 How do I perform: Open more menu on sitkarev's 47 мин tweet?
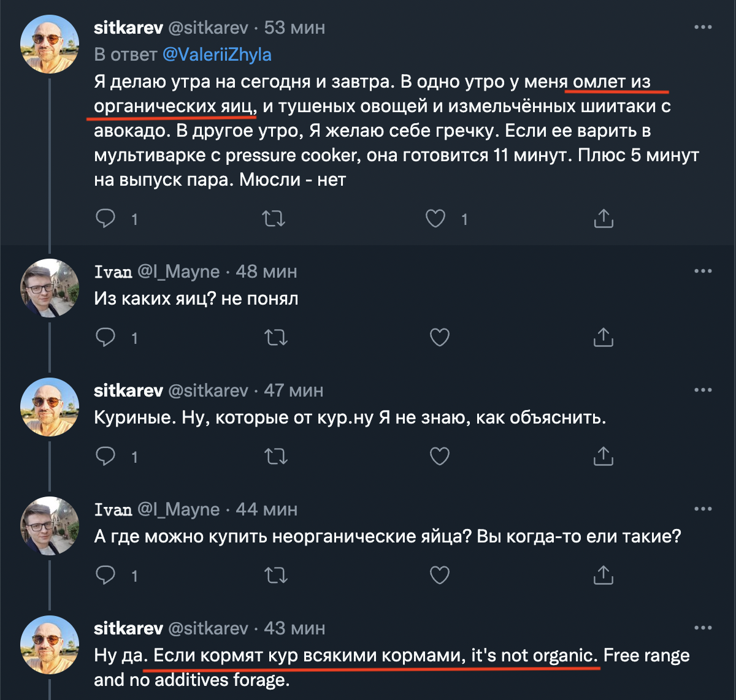[703, 390]
